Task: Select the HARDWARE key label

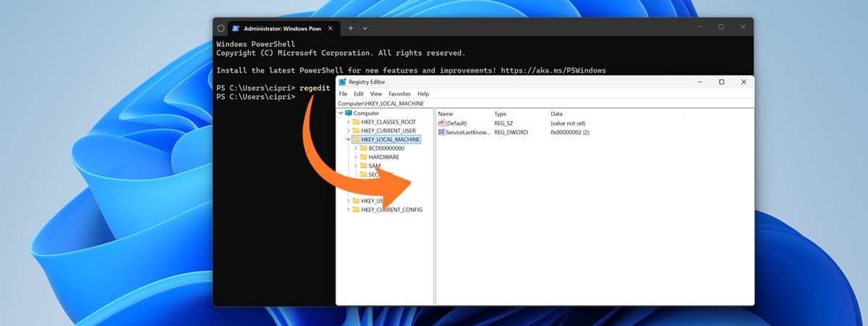Action: point(383,156)
